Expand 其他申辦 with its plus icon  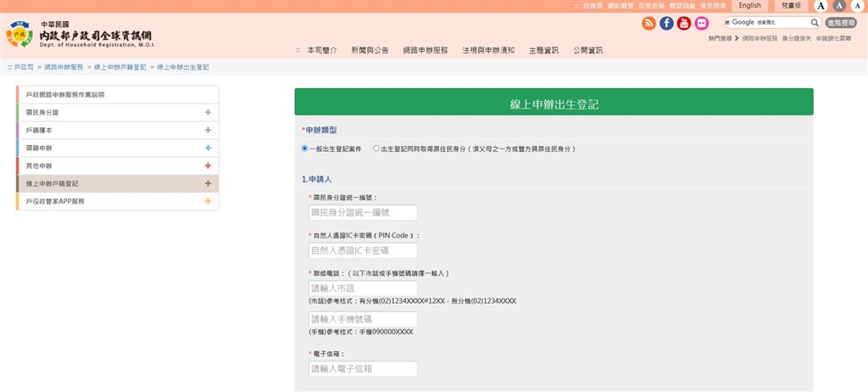[x=208, y=165]
